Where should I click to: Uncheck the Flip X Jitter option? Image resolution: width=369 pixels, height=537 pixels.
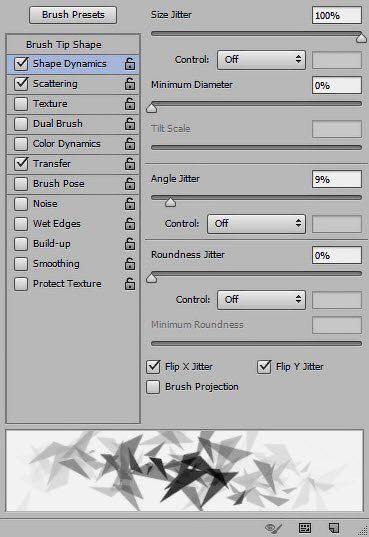pos(153,367)
